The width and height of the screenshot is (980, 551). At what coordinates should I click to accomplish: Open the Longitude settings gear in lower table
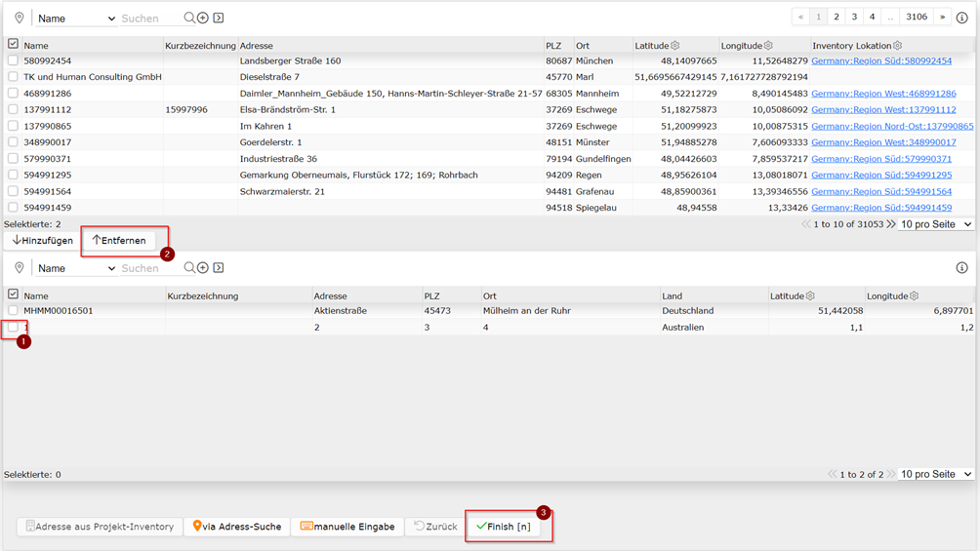(914, 295)
